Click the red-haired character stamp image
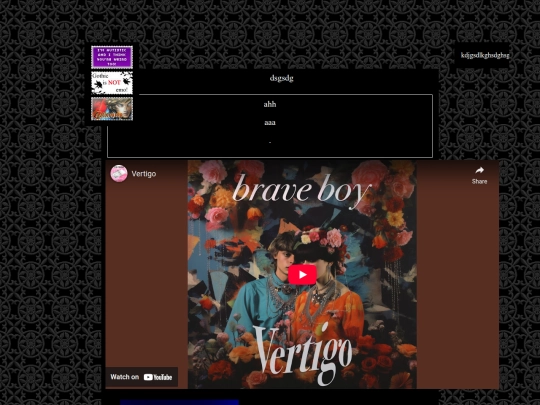The width and height of the screenshot is (540, 405). pos(112,109)
